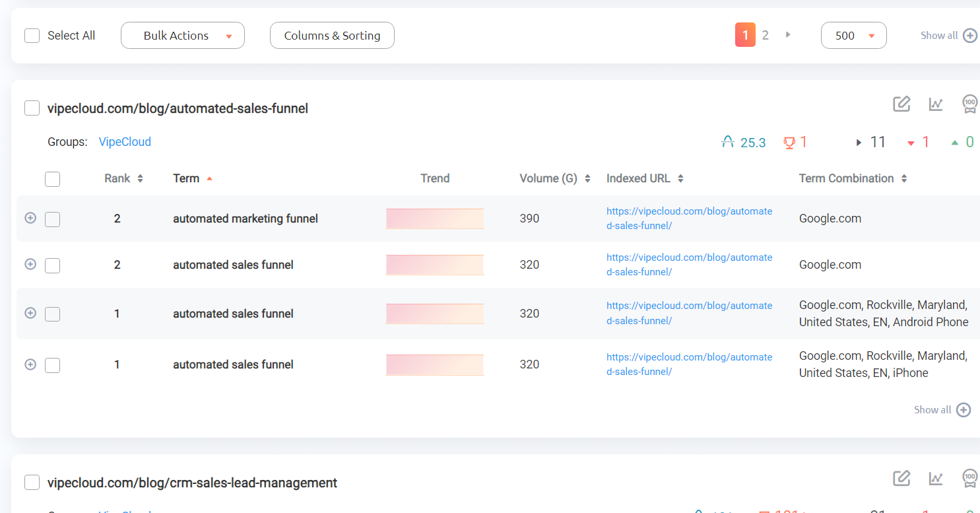Tick the Select All checkbox
The height and width of the screenshot is (513, 980).
pos(32,36)
